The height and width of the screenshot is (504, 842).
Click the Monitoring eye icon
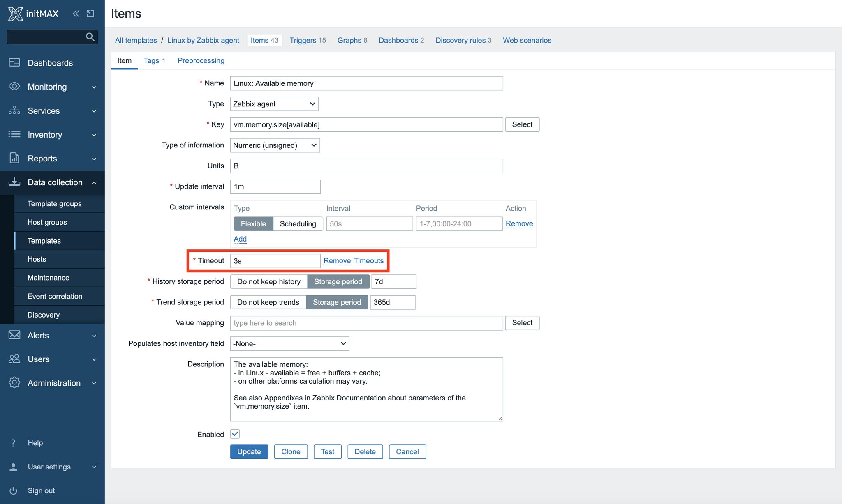point(14,86)
